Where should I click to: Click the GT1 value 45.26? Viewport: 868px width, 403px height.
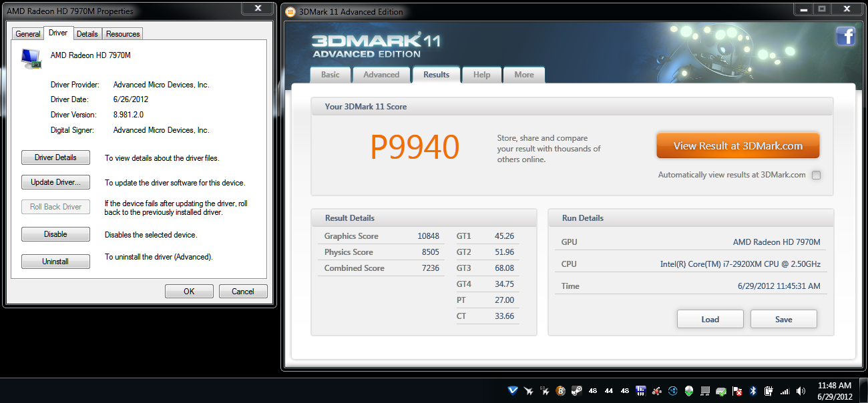[x=504, y=236]
